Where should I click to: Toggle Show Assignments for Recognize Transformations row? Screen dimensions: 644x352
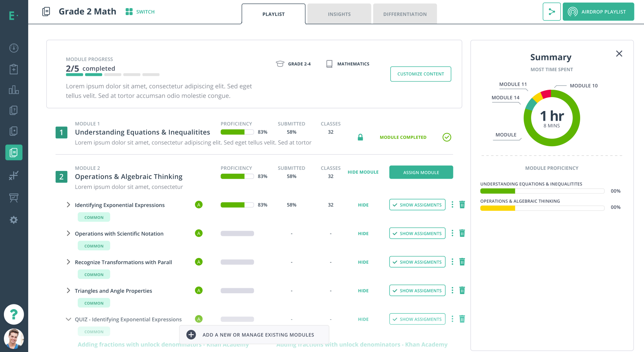[x=417, y=262]
